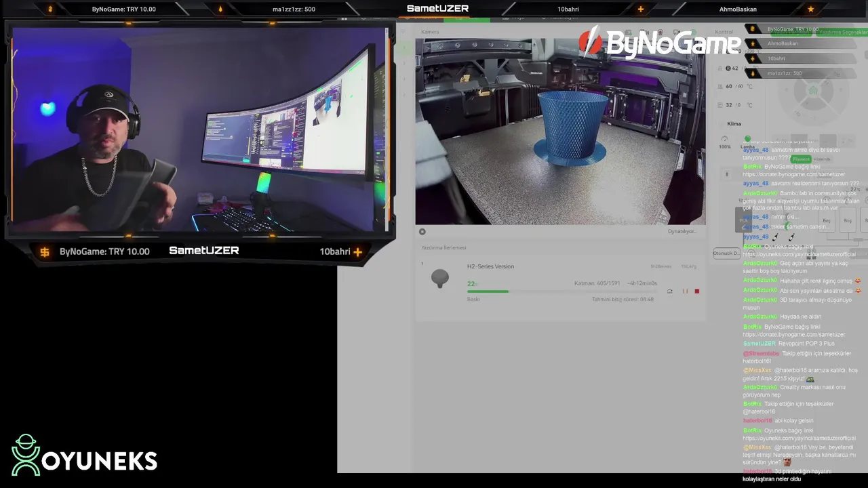Click Katman: 405/1591 layer count text
The height and width of the screenshot is (488, 868).
click(598, 283)
